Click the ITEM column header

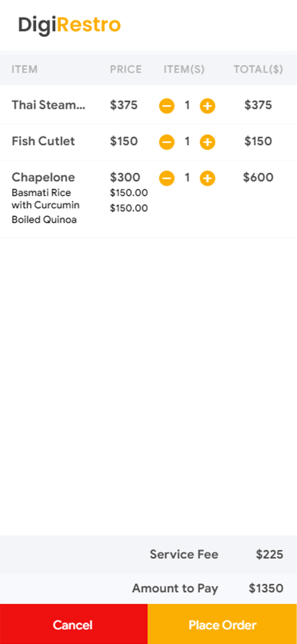(x=24, y=69)
